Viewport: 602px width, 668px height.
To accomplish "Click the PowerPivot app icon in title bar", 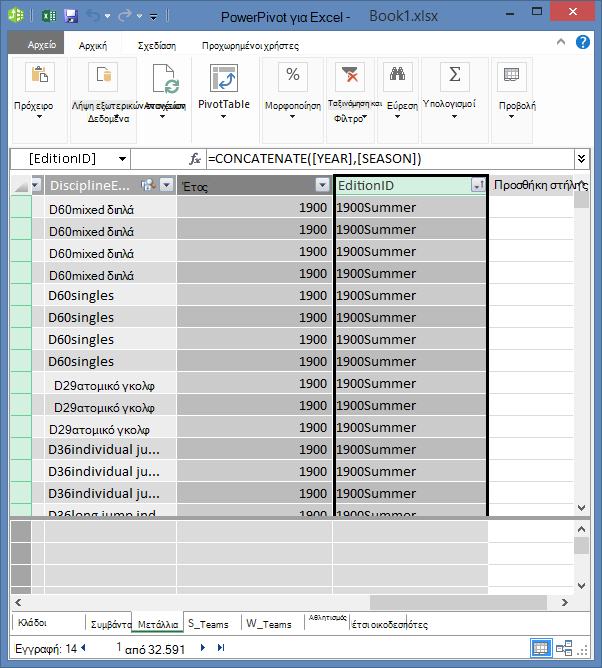I will [16, 15].
